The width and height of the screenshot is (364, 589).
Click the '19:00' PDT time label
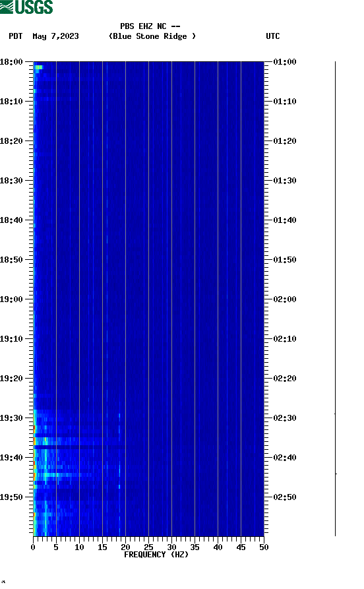click(x=11, y=299)
